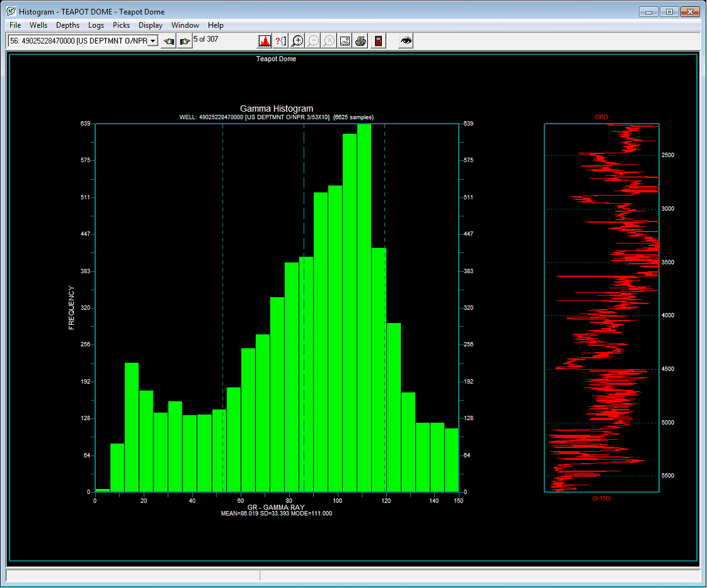This screenshot has width=707, height=588.
Task: Go to previous well with left-pointing hand
Action: tap(169, 41)
